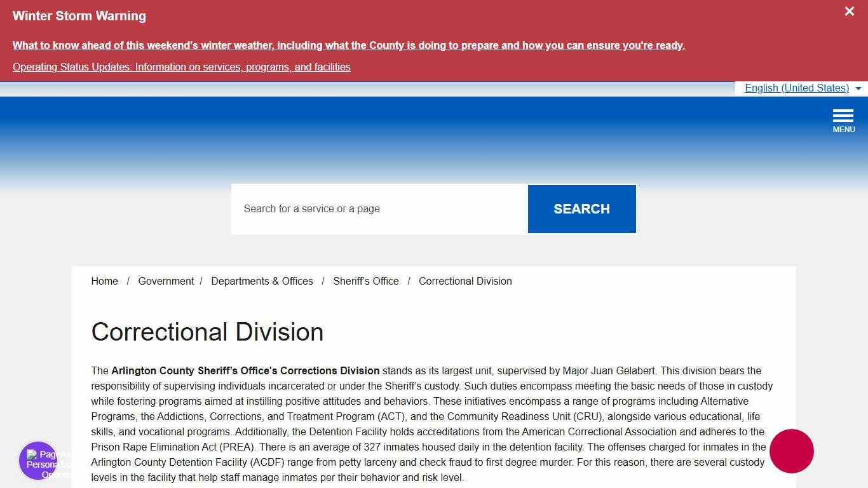Expand the English (United States) language dropdown
This screenshot has width=868, height=488.
pos(797,88)
